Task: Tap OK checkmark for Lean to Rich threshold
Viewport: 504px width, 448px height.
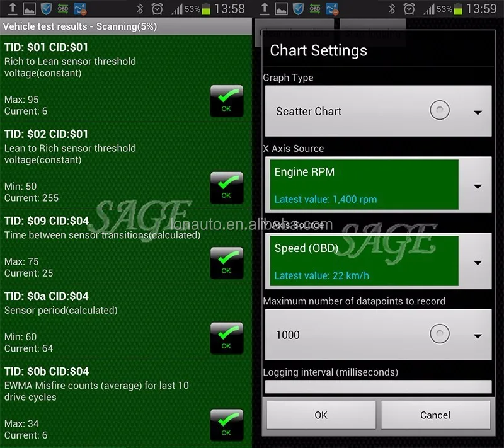Action: click(x=226, y=187)
